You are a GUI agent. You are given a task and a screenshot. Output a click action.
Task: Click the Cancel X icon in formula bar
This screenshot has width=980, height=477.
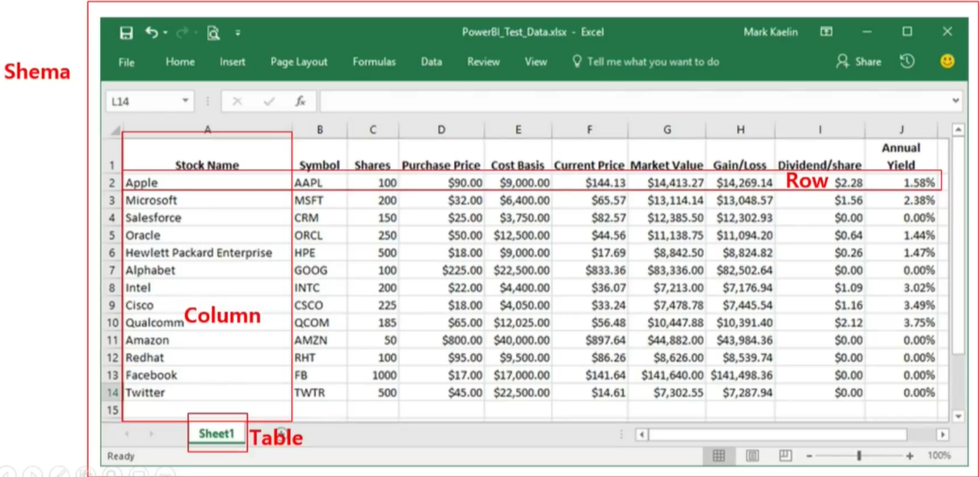pos(237,102)
